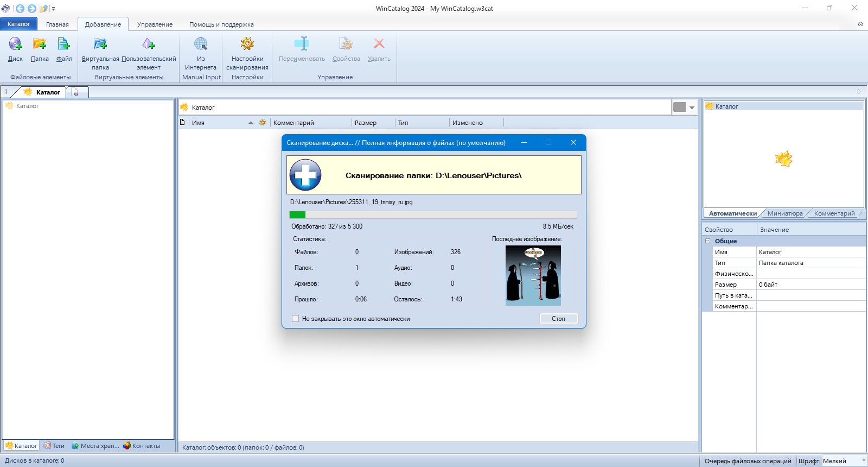Click the Свойства icon in ribbon
Screen dimensions: 868x467
coord(346,44)
